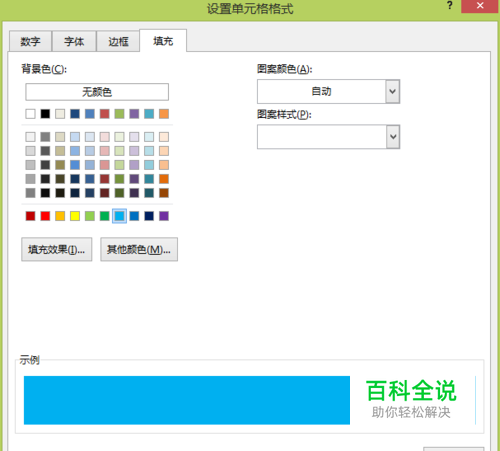The height and width of the screenshot is (451, 500).
Task: Click the help question mark icon
Action: [x=450, y=6]
